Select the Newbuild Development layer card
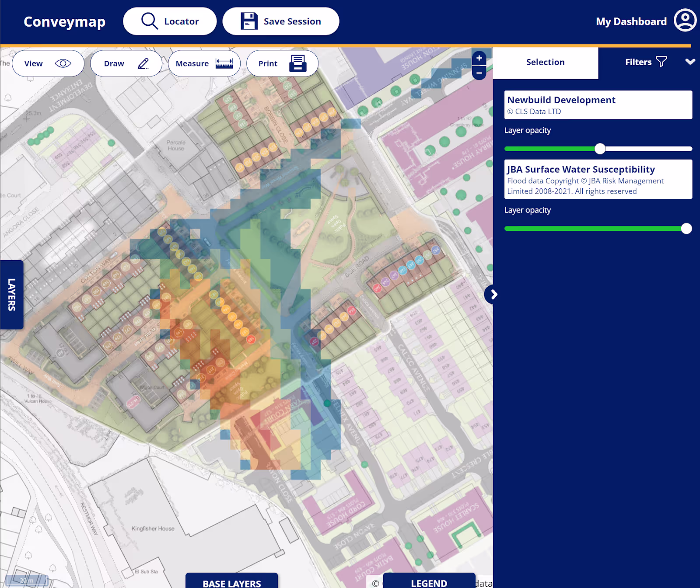The height and width of the screenshot is (588, 700). pos(598,105)
